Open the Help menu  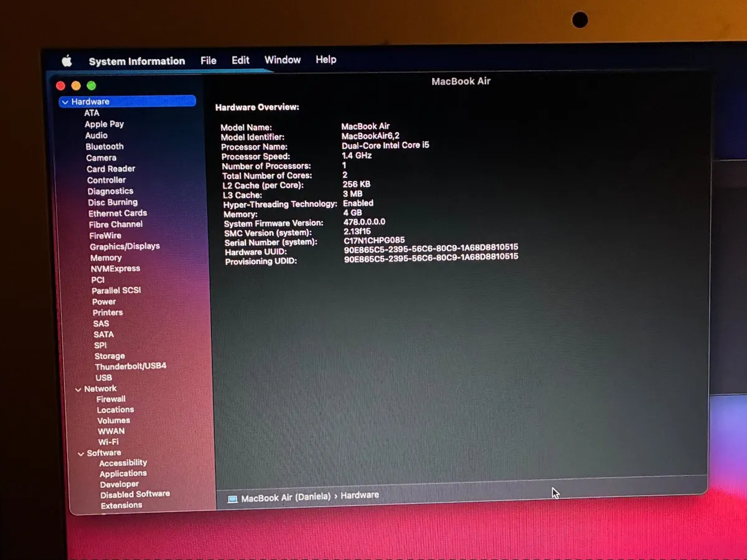click(326, 60)
